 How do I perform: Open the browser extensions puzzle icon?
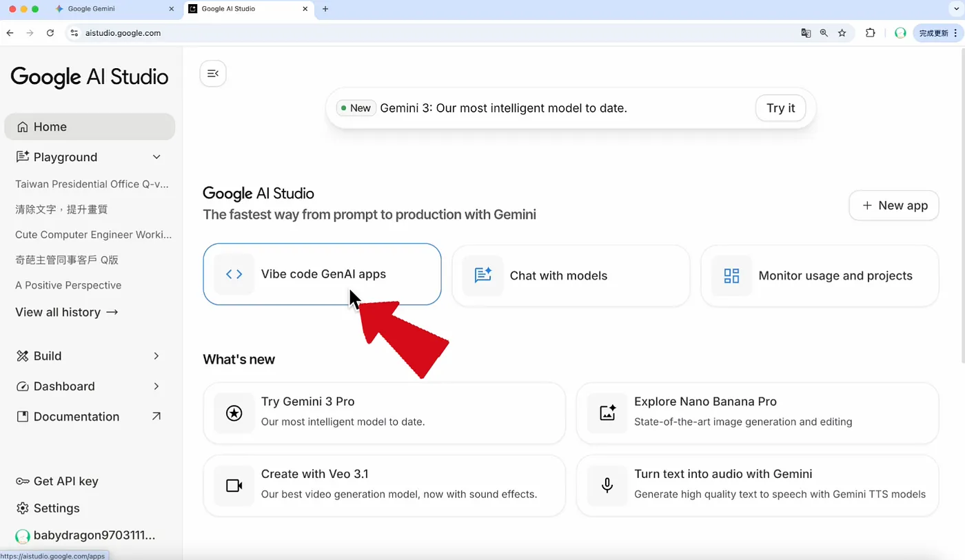coord(871,33)
